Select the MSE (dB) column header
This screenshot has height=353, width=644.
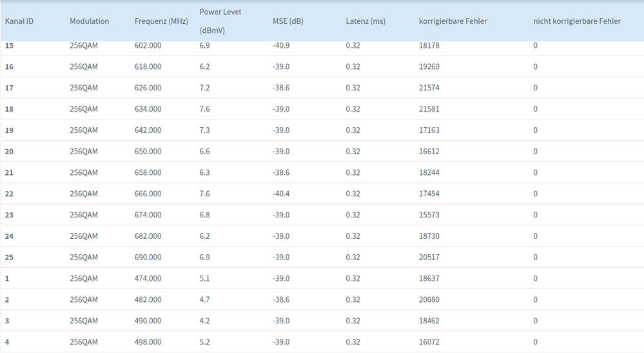coord(288,21)
